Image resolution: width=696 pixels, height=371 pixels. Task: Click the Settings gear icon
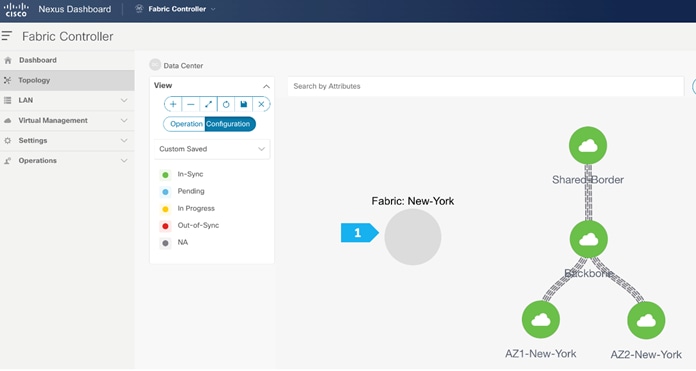pos(8,141)
